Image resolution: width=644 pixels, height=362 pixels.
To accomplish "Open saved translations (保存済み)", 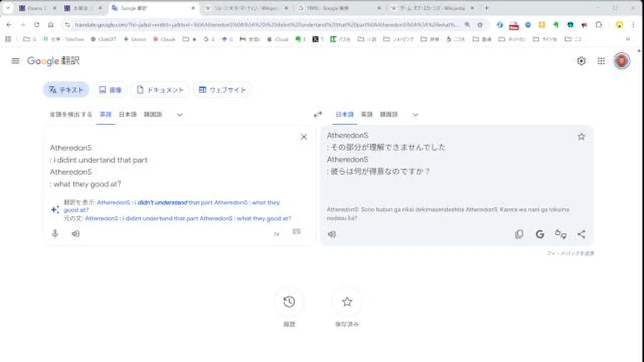I will pyautogui.click(x=347, y=302).
